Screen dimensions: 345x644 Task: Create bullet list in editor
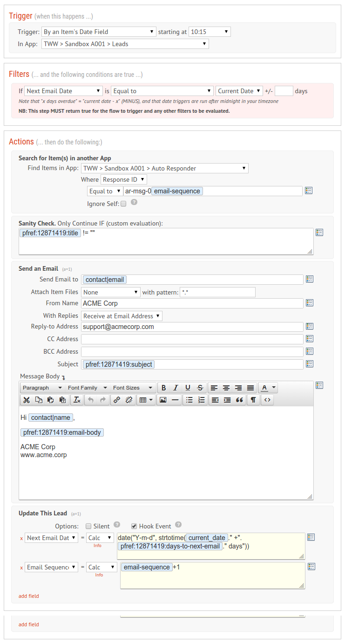pos(189,400)
